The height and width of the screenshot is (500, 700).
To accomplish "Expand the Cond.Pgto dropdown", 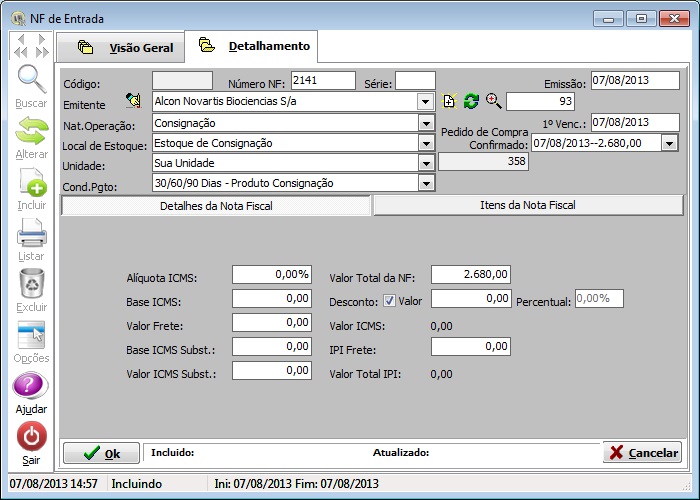I will (x=425, y=183).
